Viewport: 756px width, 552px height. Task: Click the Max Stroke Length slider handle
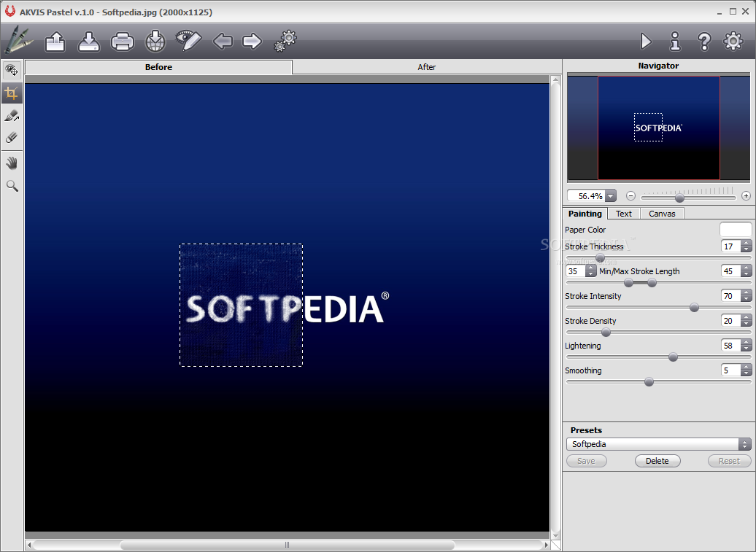(652, 283)
